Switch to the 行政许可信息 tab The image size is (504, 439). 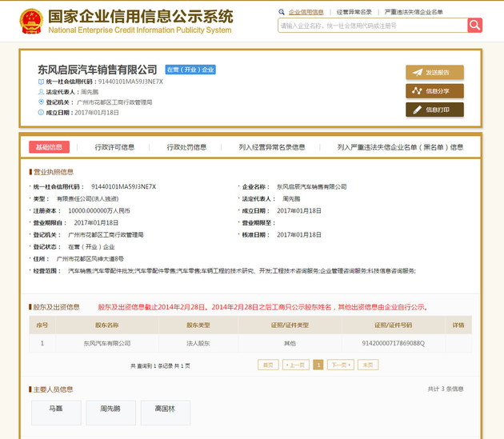tap(114, 147)
